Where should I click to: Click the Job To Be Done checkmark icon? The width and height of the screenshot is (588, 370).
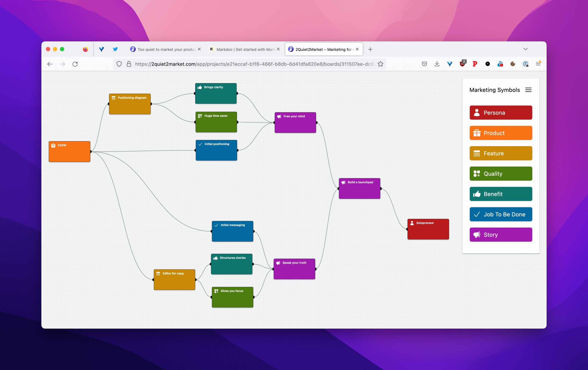pos(476,214)
